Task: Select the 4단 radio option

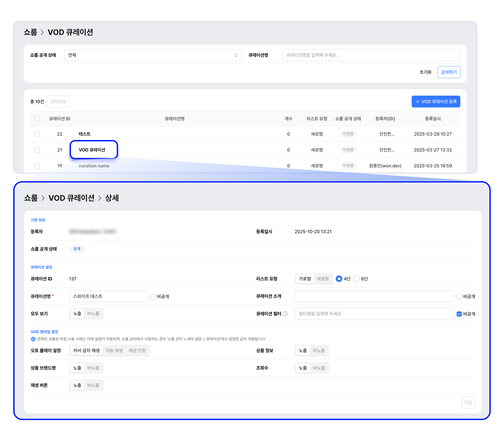Action: coord(339,279)
